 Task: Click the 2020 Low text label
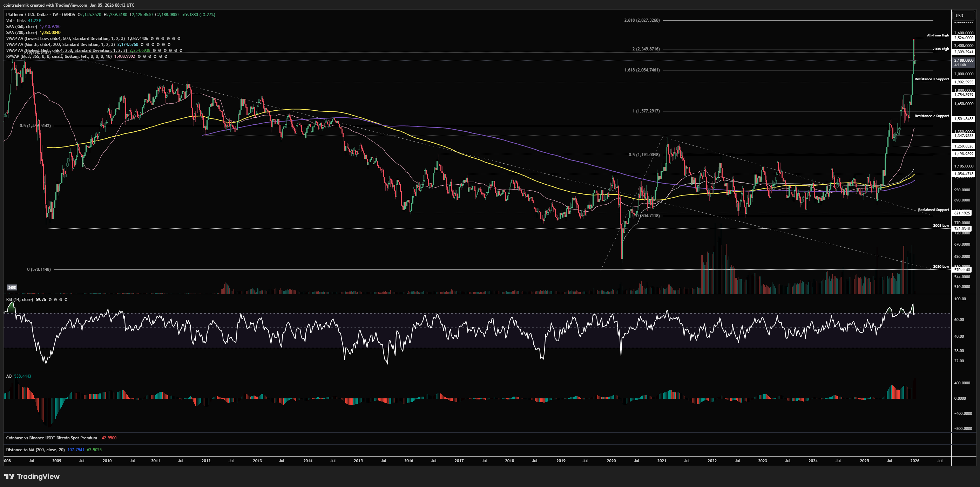tap(941, 267)
